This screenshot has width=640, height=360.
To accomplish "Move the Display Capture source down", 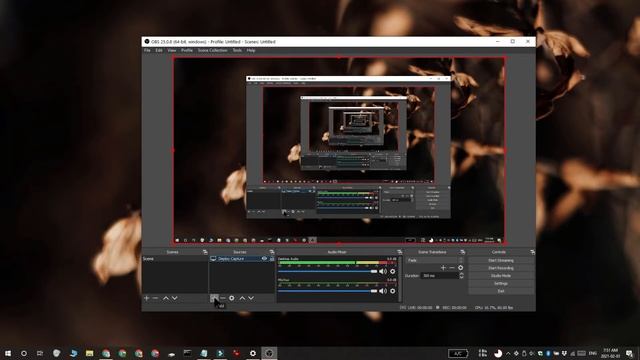I will (x=251, y=298).
